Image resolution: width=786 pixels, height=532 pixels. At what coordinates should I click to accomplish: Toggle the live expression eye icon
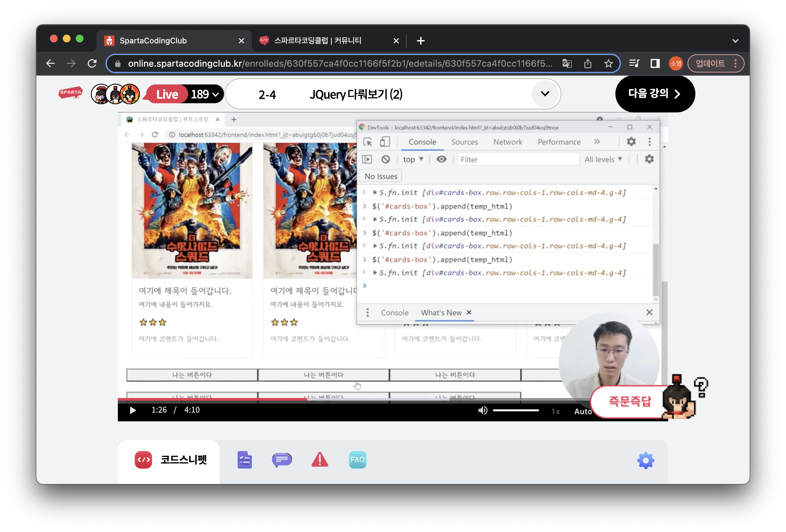point(441,159)
